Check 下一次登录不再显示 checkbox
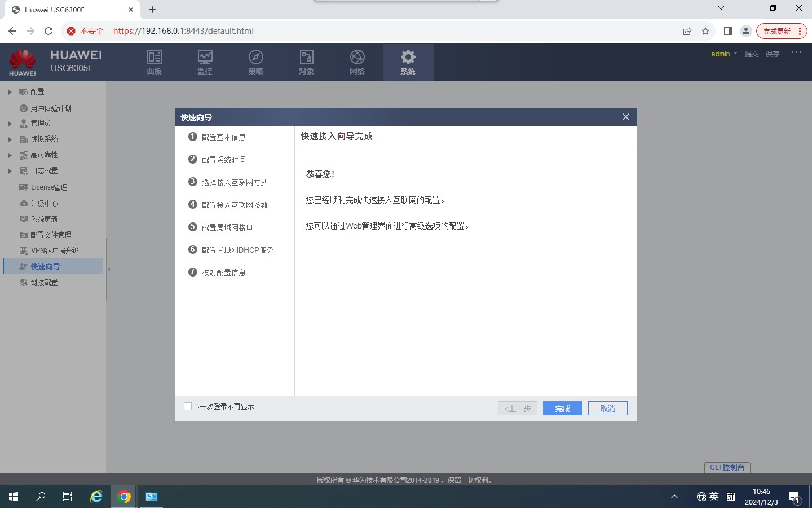The height and width of the screenshot is (508, 812). [188, 406]
